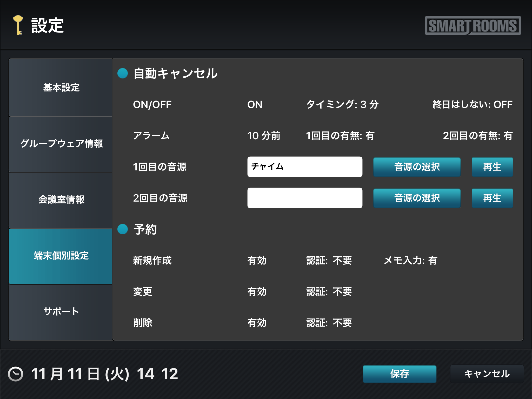Toggle auto-cancel ON value
This screenshot has height=399, width=532.
tap(255, 105)
